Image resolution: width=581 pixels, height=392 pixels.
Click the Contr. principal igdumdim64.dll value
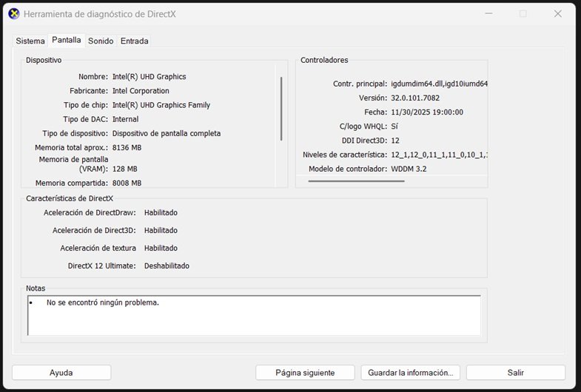(439, 84)
